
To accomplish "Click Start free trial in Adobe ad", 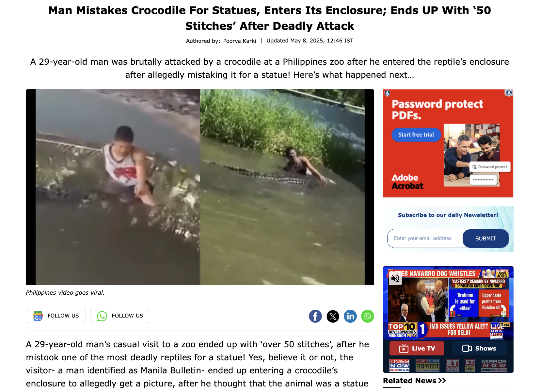I will 416,135.
